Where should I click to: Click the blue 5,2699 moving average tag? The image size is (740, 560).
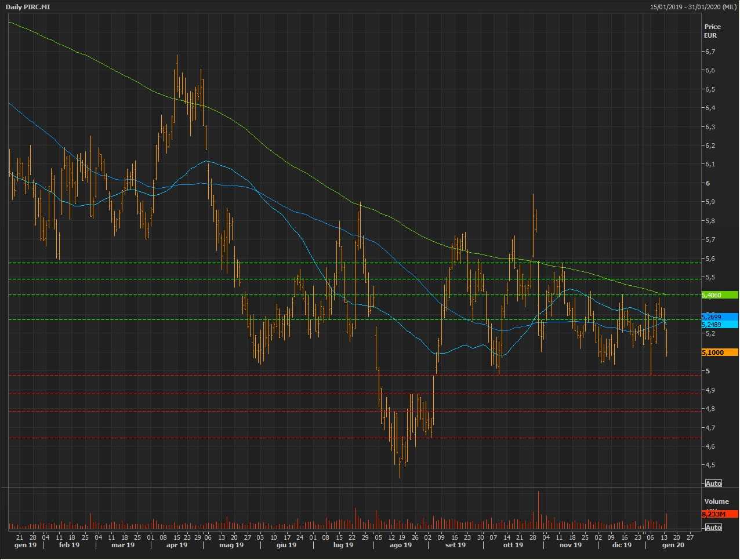point(719,317)
